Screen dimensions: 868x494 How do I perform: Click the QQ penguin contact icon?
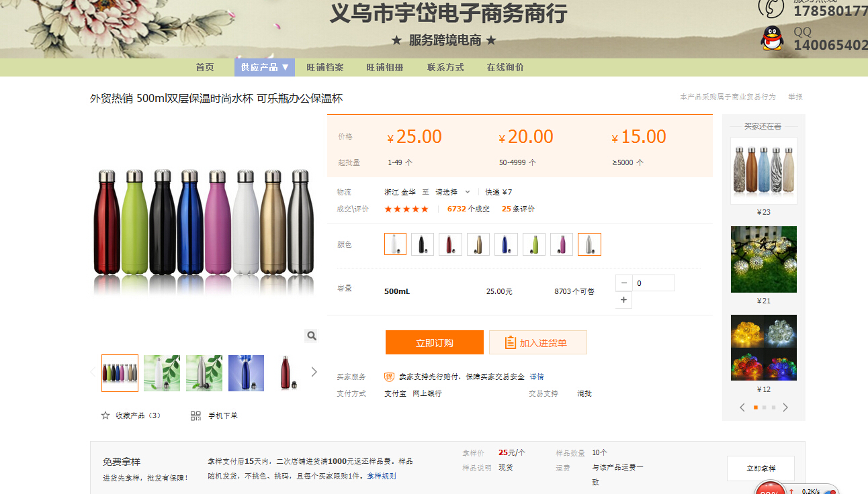coord(772,38)
